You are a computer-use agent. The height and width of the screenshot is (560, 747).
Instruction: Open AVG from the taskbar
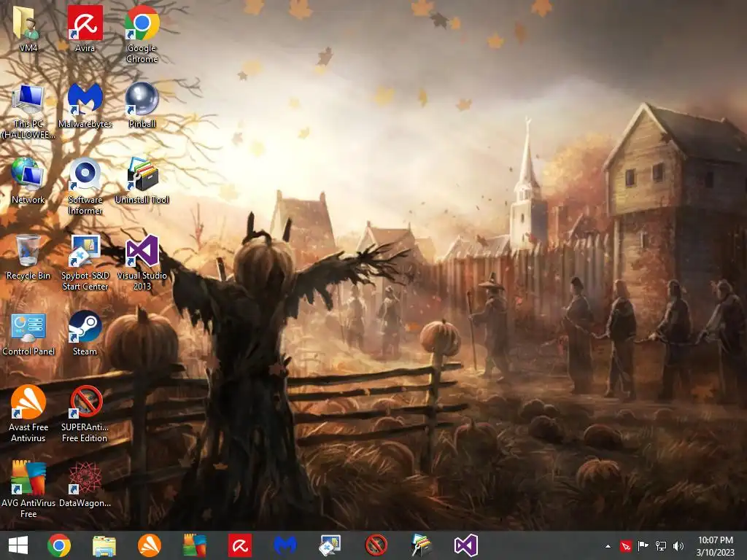click(x=195, y=545)
